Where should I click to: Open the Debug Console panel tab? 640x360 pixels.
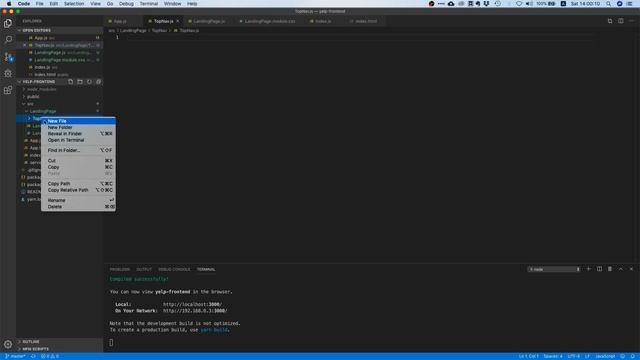pos(174,269)
